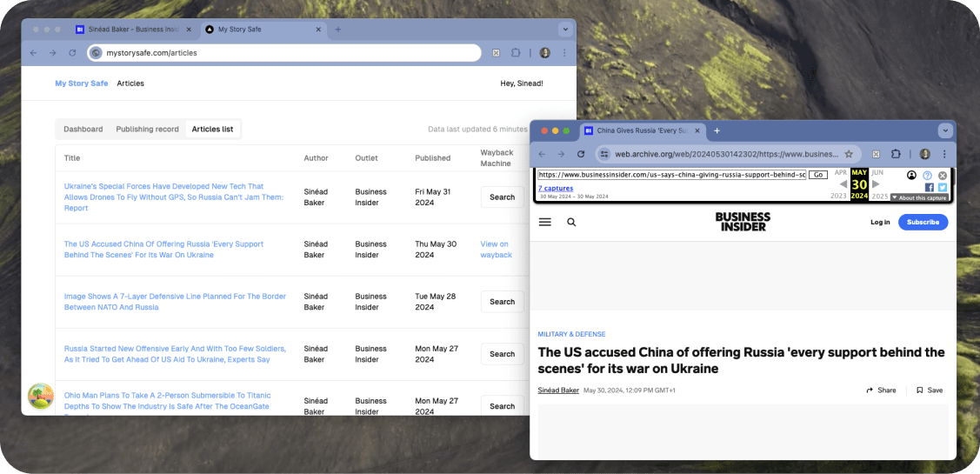
Task: Switch to Sinéad Baker - Business Insider tab
Action: click(135, 30)
